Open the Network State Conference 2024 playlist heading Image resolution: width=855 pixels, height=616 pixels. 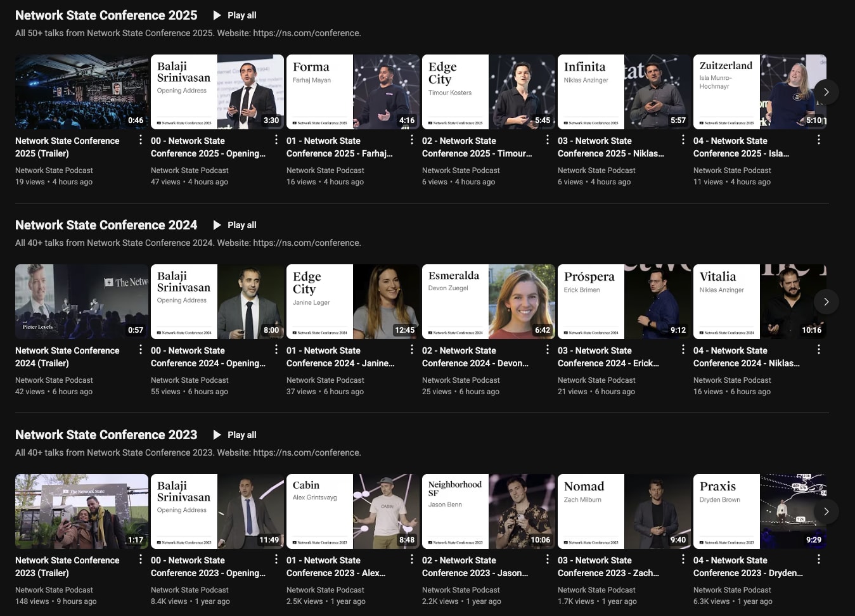point(106,225)
